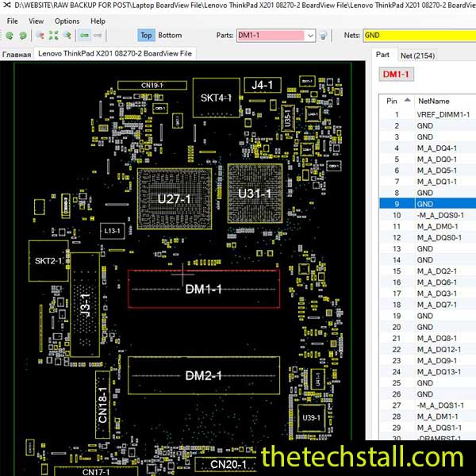This screenshot has height=476, width=476.
Task: Click the U39-1 chip on board
Action: pos(312,418)
